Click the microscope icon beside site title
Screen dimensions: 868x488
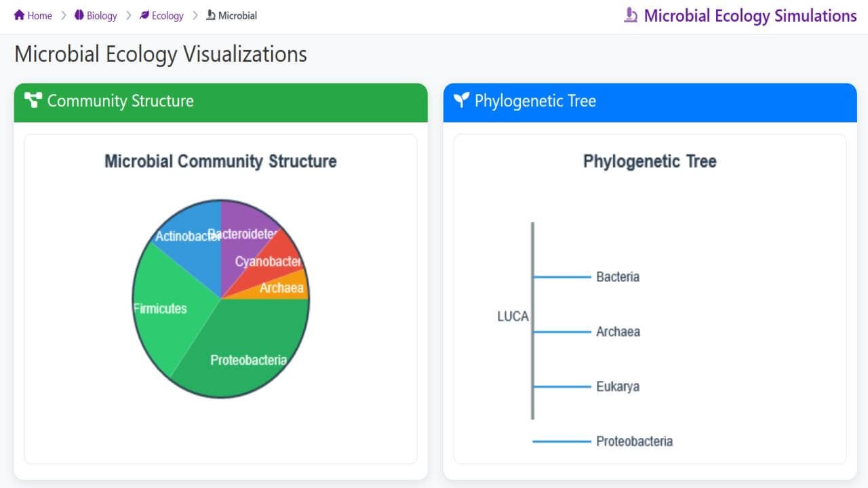pos(631,15)
